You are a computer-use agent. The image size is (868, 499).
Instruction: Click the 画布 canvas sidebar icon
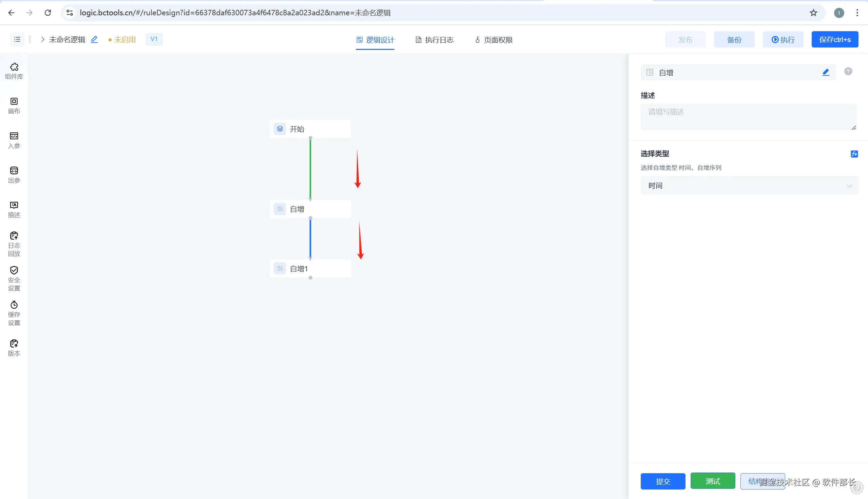coord(14,105)
